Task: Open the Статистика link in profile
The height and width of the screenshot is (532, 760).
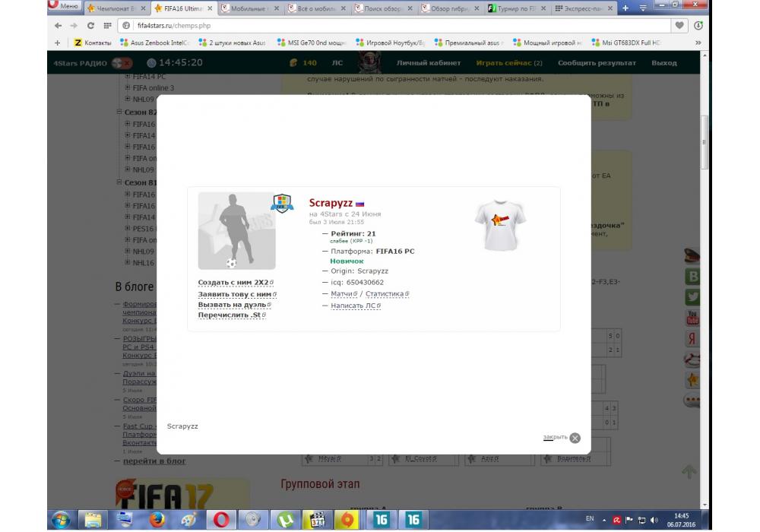Action: [387, 293]
